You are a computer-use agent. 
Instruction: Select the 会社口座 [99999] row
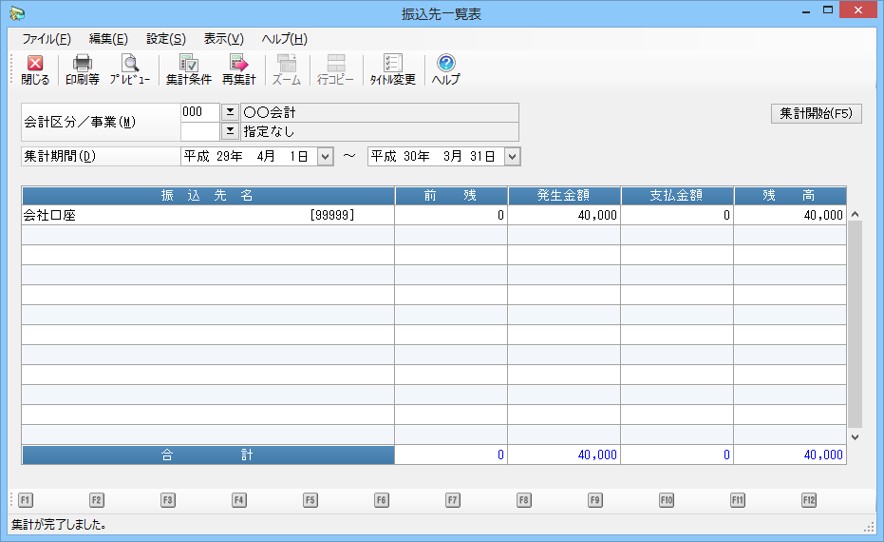pos(208,215)
